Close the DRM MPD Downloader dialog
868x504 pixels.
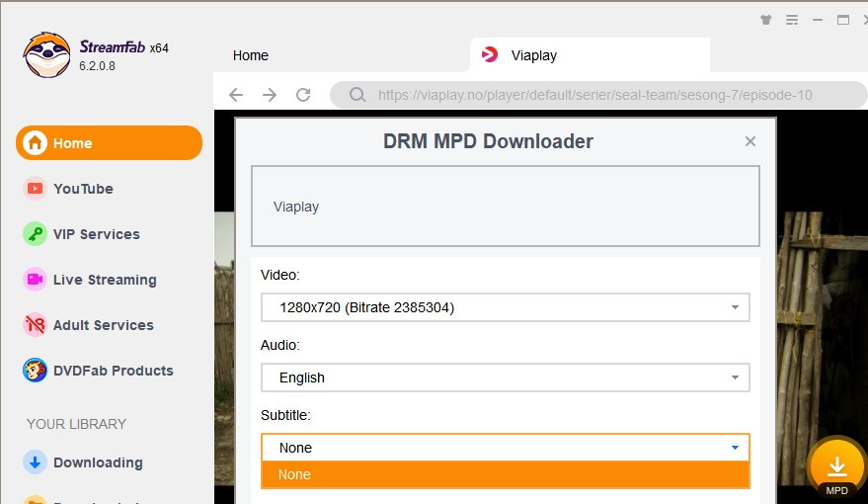(x=750, y=141)
